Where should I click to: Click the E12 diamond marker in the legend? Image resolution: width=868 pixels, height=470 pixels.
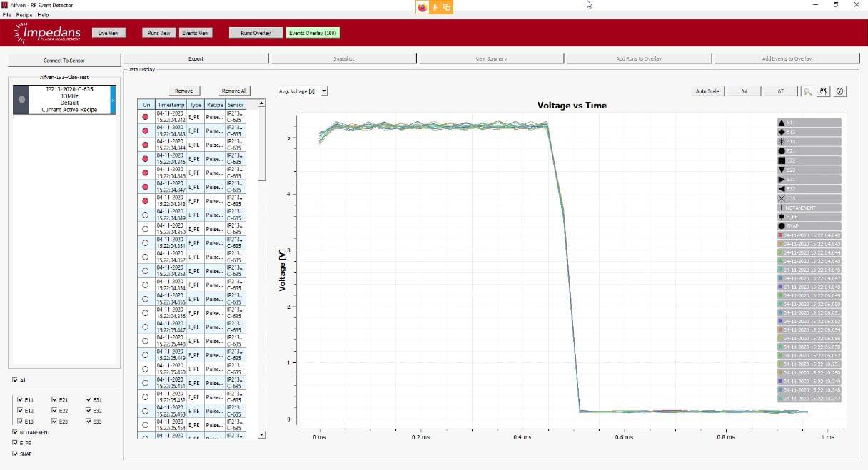click(782, 132)
